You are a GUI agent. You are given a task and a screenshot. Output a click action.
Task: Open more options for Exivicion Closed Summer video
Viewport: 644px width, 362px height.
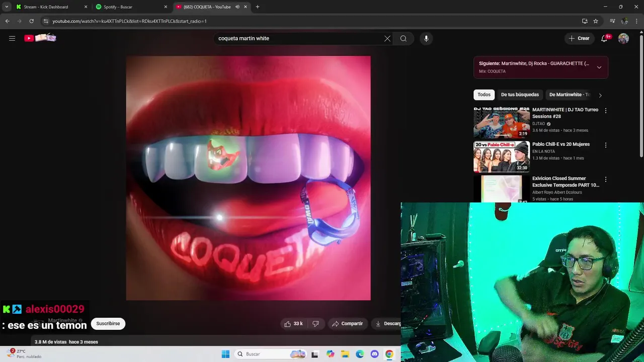[606, 179]
